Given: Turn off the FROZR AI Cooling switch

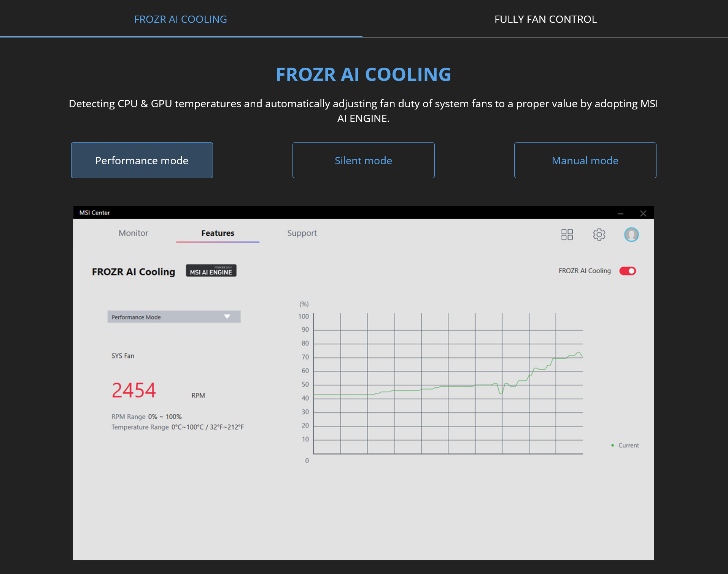Looking at the screenshot, I should [x=628, y=271].
